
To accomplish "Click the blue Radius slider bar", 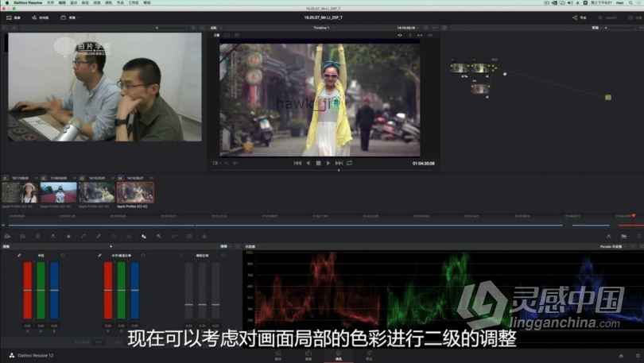I will (54, 290).
